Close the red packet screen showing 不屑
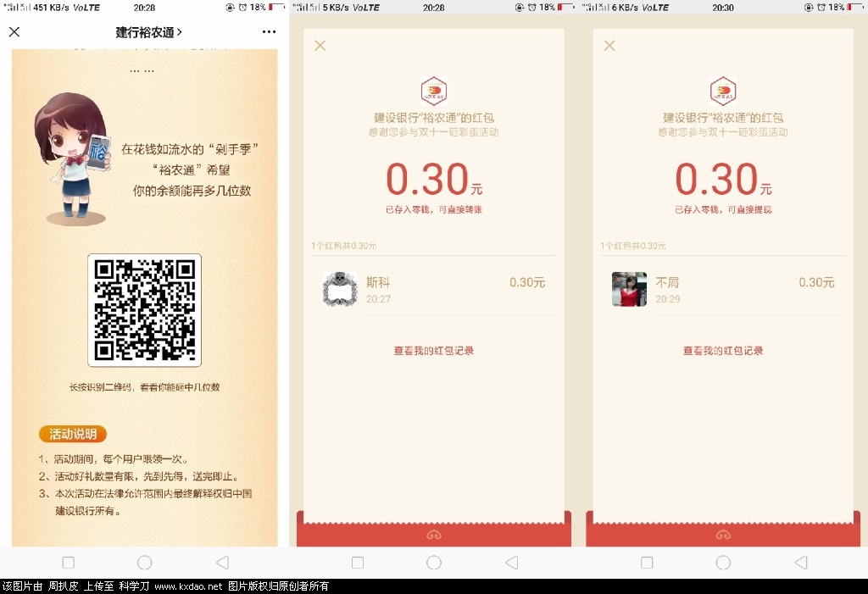 609,46
